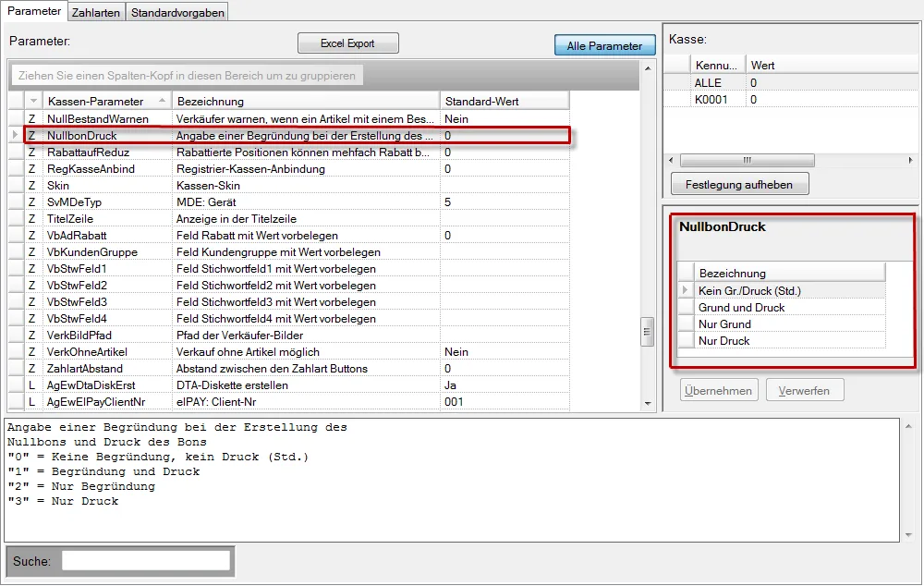The image size is (924, 586).
Task: Choose the 'Nur Grund' option
Action: pyautogui.click(x=724, y=324)
